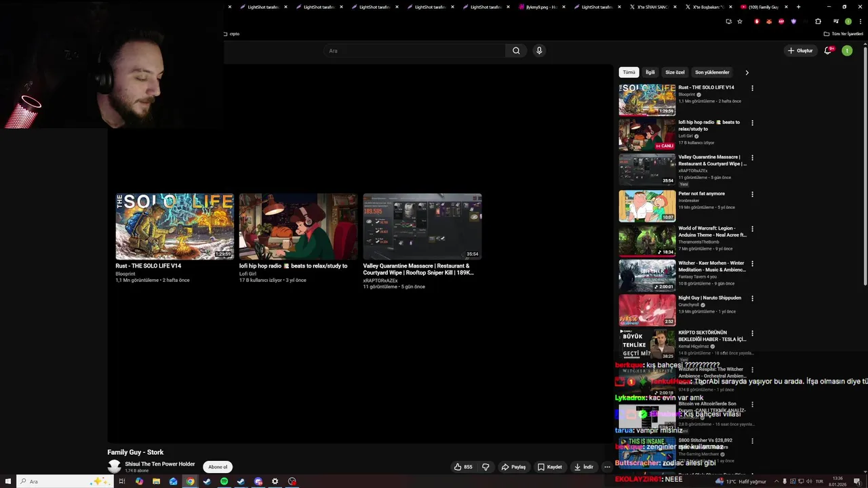Open options for sidebar lofi hip hop radio

(x=752, y=123)
